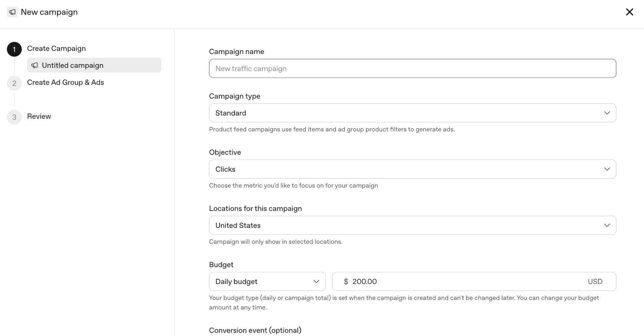644x336 pixels.
Task: Click the Conversion event (optional) label
Action: click(255, 330)
